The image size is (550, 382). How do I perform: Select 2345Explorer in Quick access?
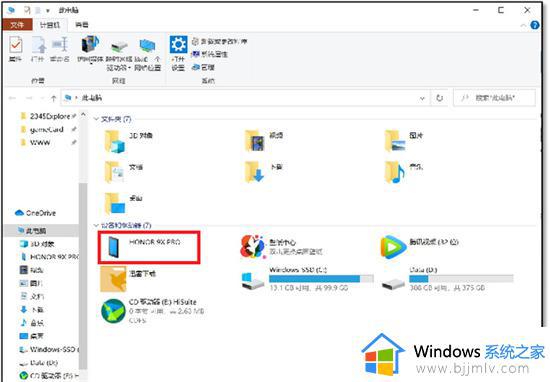49,116
